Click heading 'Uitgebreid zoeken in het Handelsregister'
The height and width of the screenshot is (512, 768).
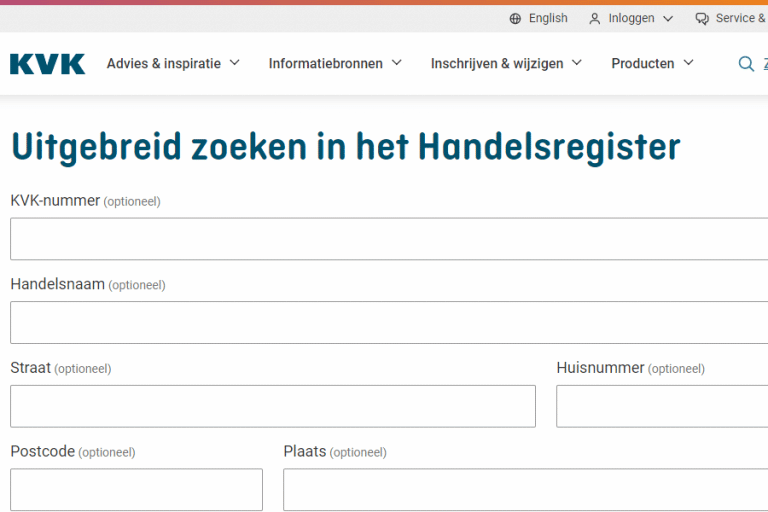[346, 147]
